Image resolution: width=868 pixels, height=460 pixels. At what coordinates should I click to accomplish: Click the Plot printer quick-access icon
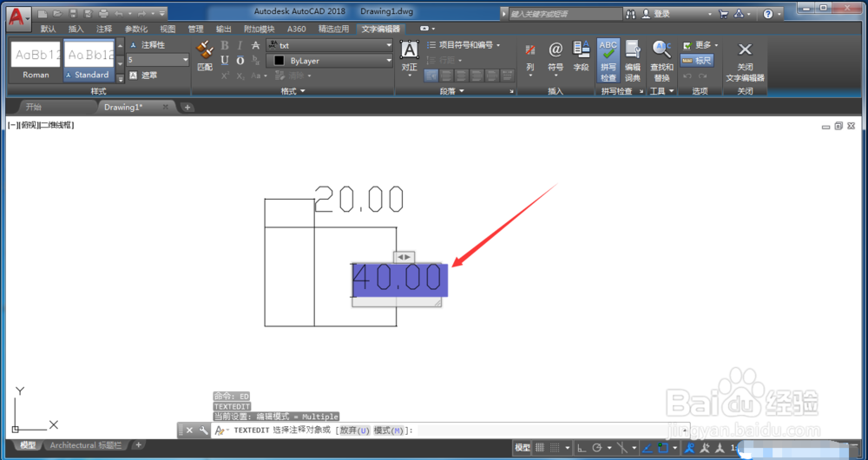(x=103, y=14)
